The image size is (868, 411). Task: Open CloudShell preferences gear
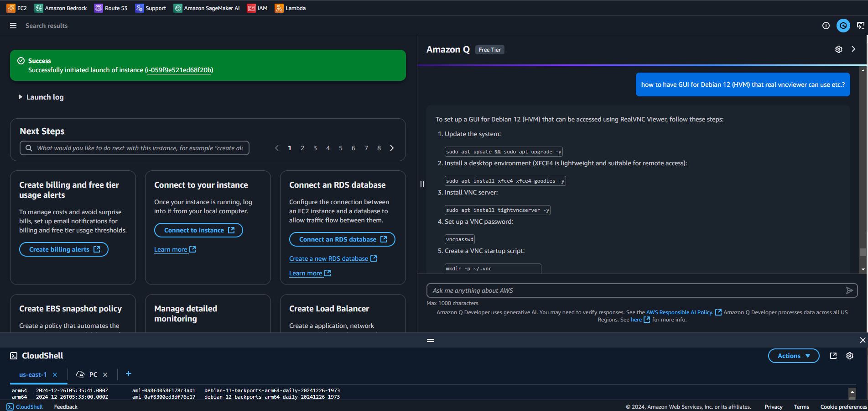(850, 356)
